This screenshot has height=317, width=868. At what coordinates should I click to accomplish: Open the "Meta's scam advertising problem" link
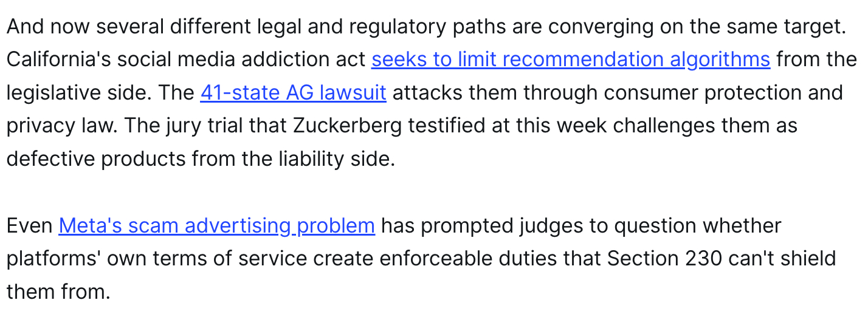tap(216, 225)
